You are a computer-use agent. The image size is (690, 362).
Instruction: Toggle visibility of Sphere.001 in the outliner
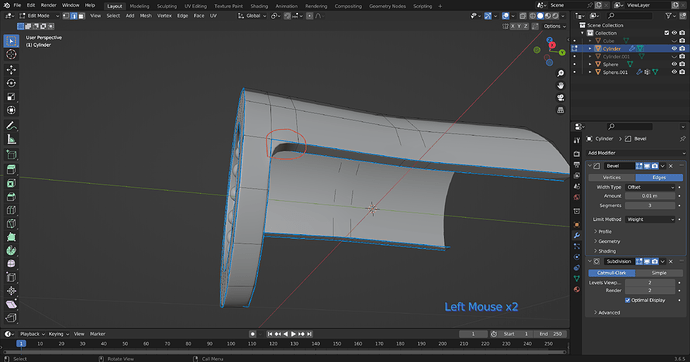pos(674,72)
